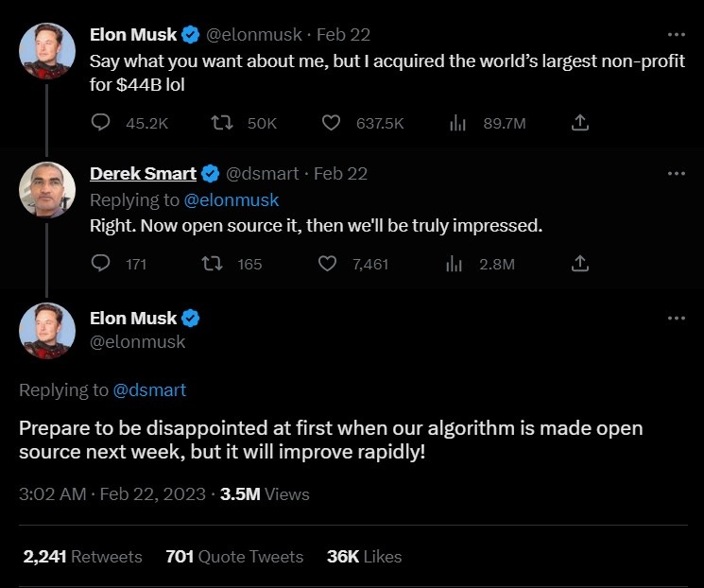This screenshot has width=704, height=588.
Task: Open @elonmusk link in Derek's reply
Action: tap(232, 199)
